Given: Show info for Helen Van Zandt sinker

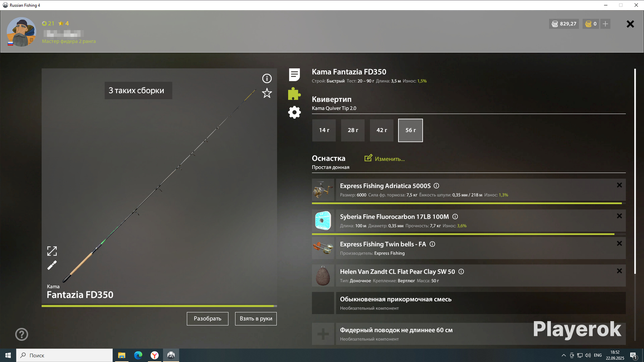Looking at the screenshot, I should (x=461, y=271).
